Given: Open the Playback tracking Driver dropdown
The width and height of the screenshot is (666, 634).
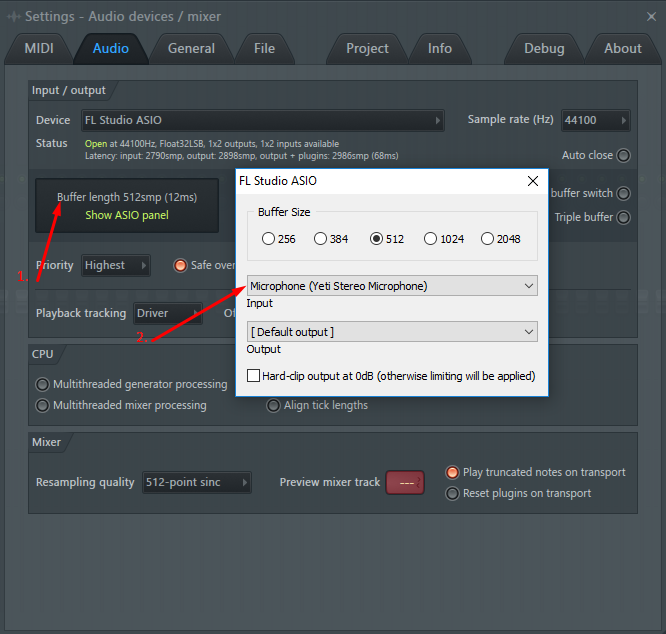Looking at the screenshot, I should (x=167, y=313).
